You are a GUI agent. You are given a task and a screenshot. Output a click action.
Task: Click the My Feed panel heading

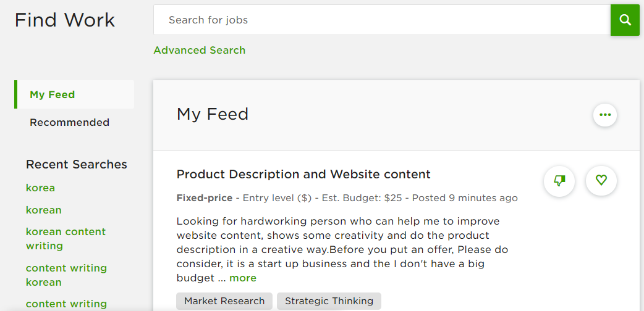pyautogui.click(x=213, y=114)
